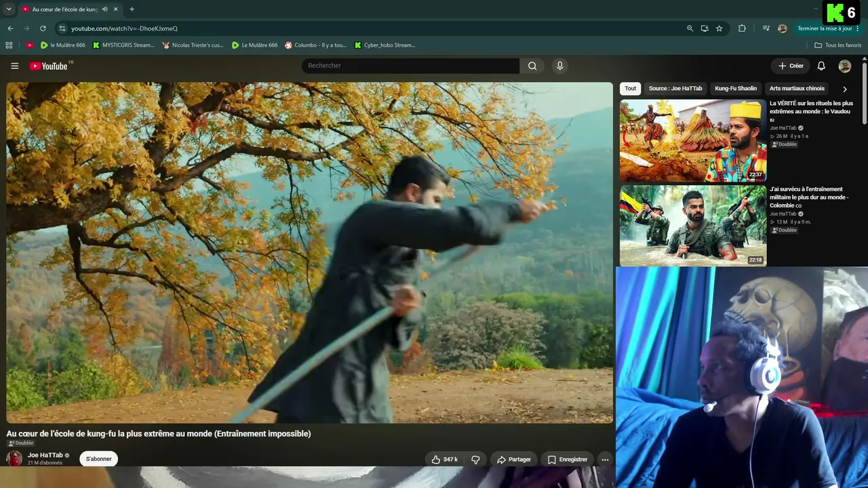Image resolution: width=868 pixels, height=488 pixels.
Task: Select the Arts martiaux chinois chip
Action: point(797,89)
